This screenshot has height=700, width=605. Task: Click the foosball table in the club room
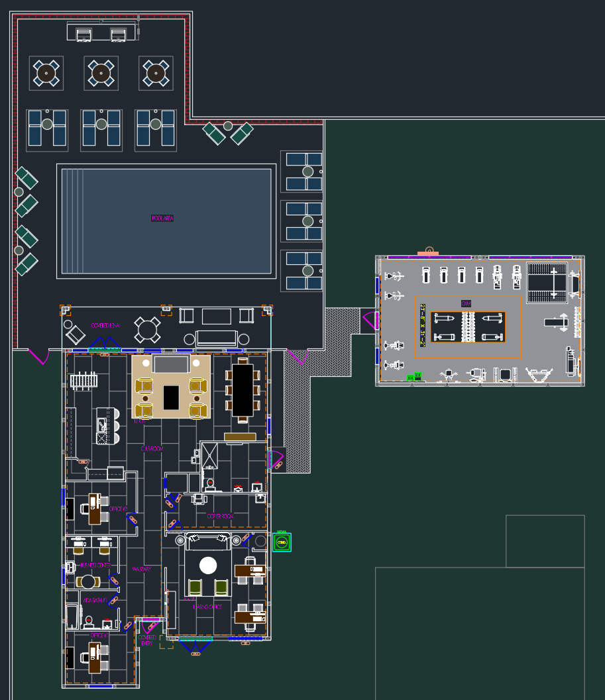tap(84, 381)
